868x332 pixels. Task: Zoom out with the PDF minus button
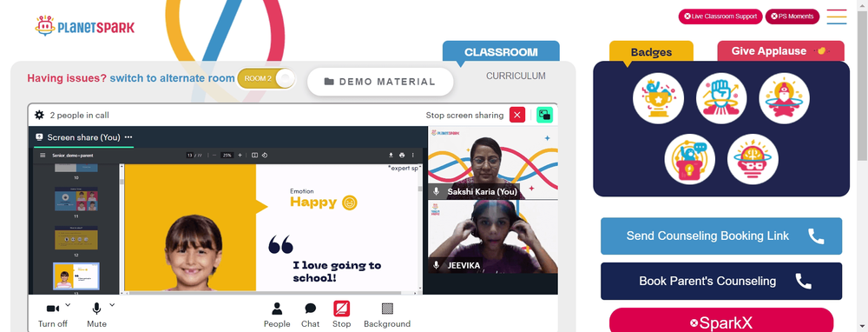[x=214, y=156]
